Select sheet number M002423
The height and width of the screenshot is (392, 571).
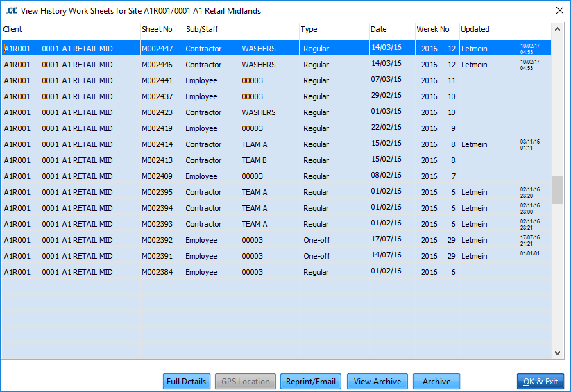tap(157, 112)
